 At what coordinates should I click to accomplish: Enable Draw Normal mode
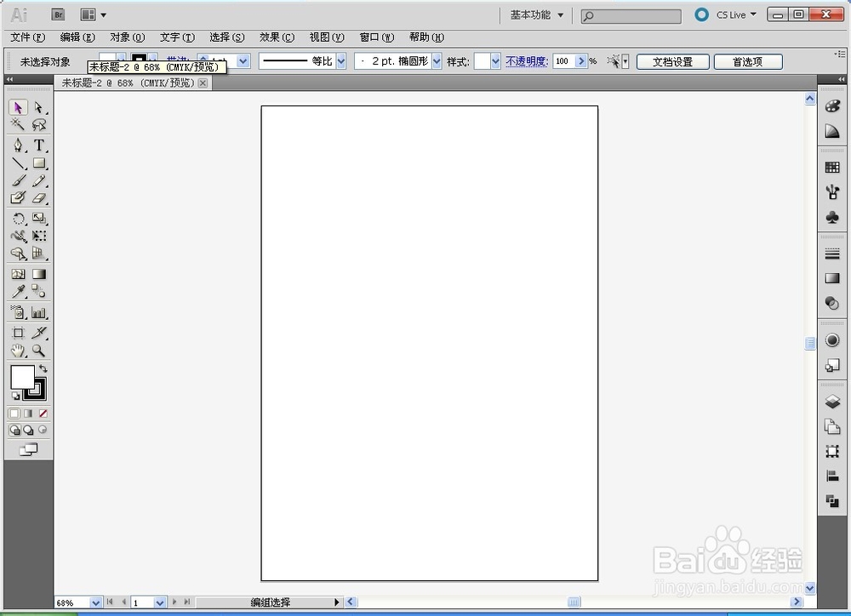click(x=14, y=430)
